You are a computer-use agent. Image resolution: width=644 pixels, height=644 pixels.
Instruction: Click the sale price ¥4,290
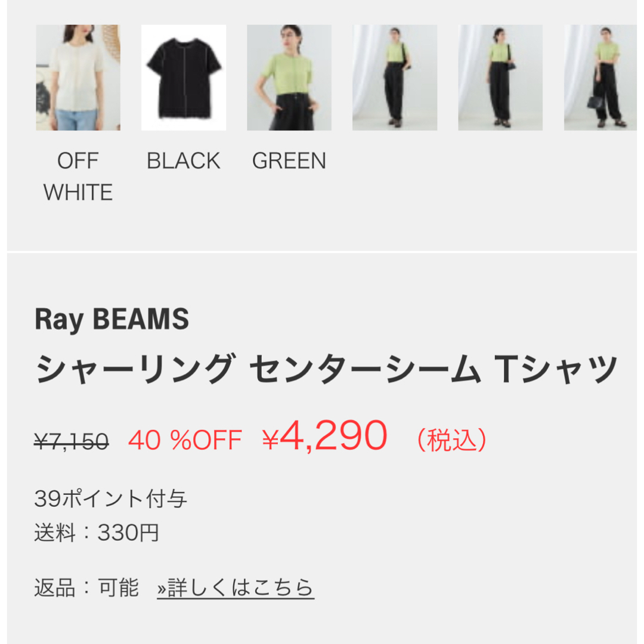[x=325, y=436]
